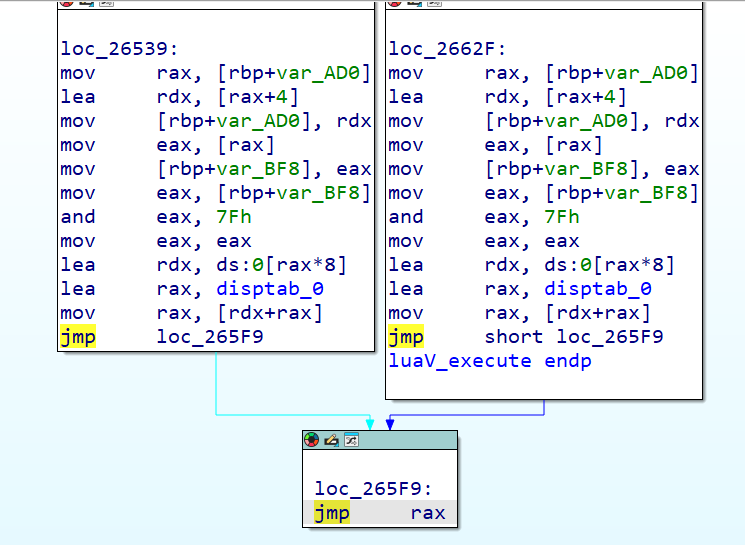Click mov eax, [rax] in loc_26539 block
Image resolution: width=745 pixels, height=545 pixels.
(x=168, y=145)
